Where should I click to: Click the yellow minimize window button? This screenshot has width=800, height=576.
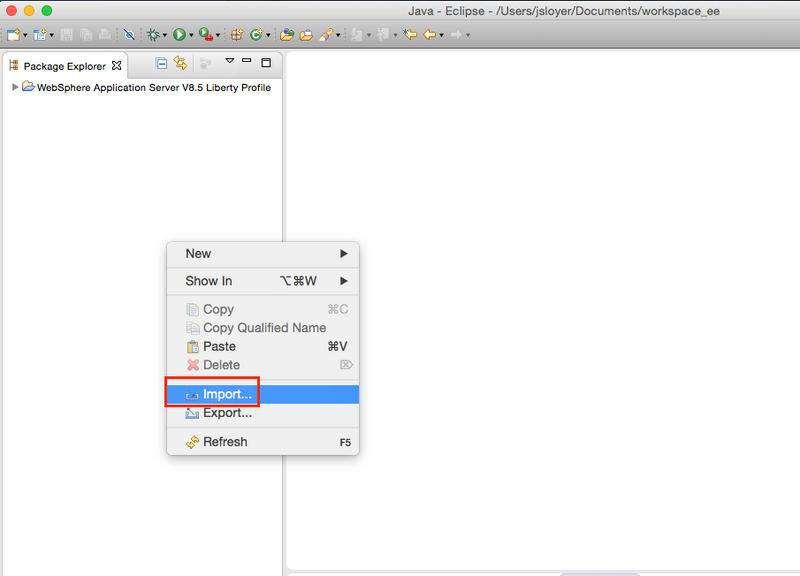(x=29, y=10)
